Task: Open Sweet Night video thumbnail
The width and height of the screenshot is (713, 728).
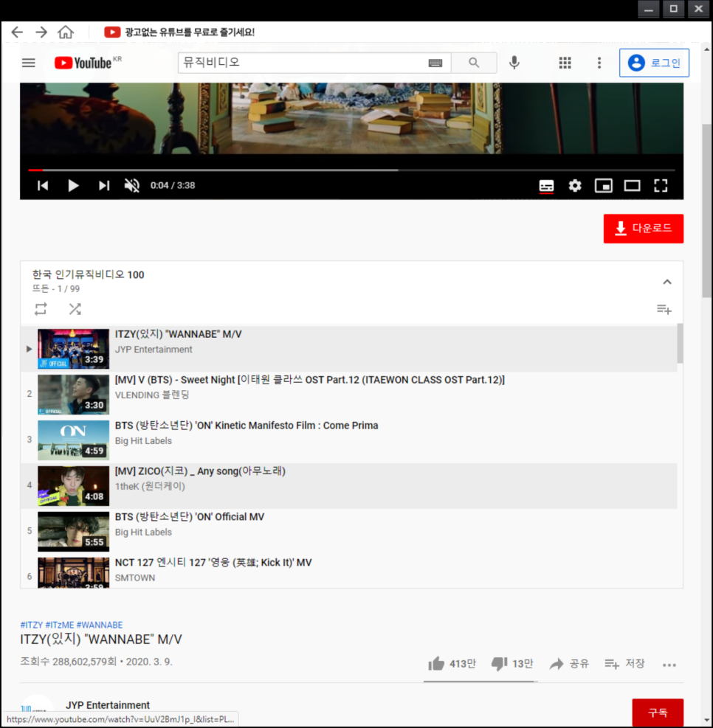Action: [x=73, y=394]
